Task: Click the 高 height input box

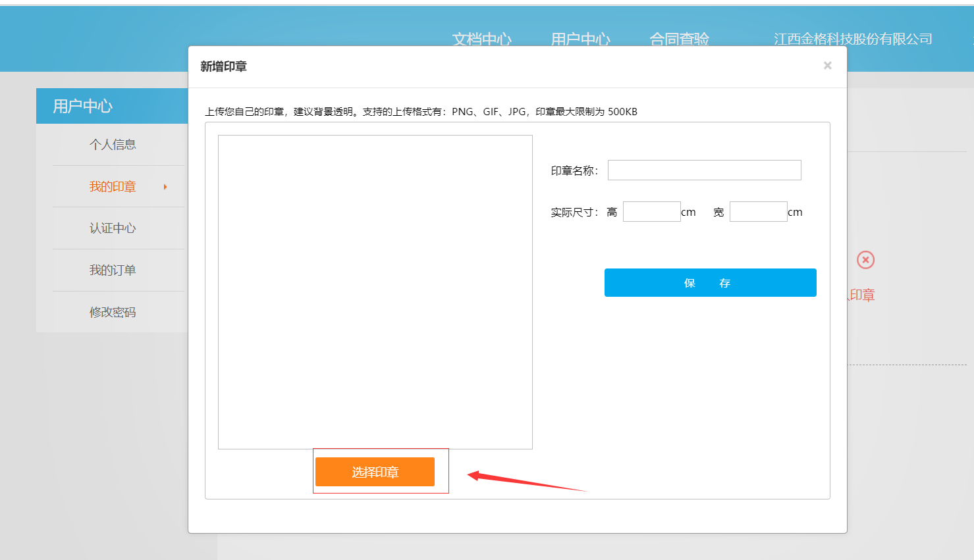Action: [651, 212]
